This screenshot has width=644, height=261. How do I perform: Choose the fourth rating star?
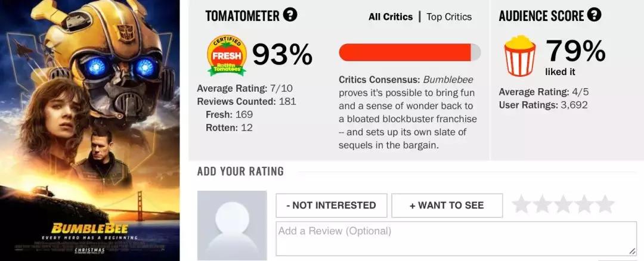pos(584,204)
